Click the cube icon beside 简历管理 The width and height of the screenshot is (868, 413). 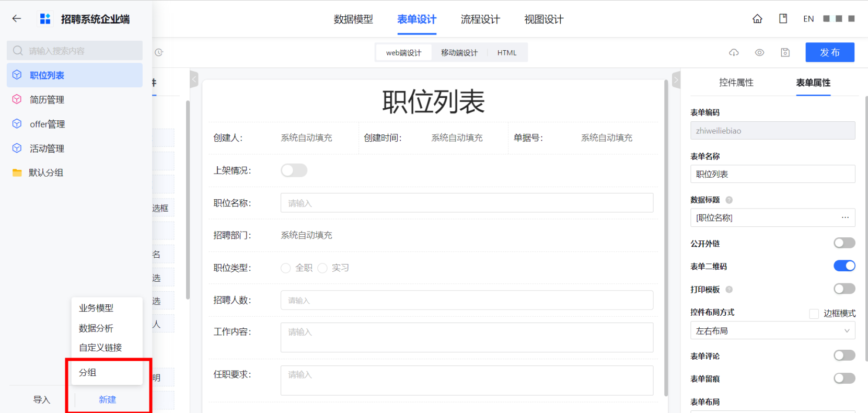coord(17,99)
